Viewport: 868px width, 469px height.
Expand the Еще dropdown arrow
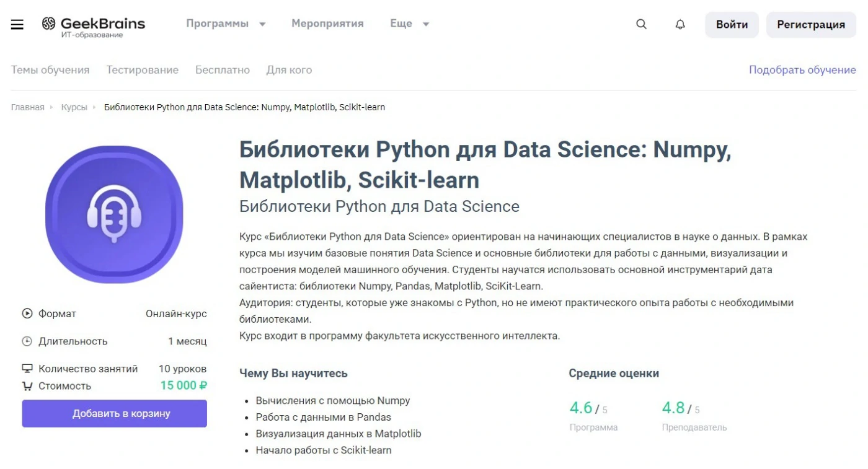pos(426,24)
